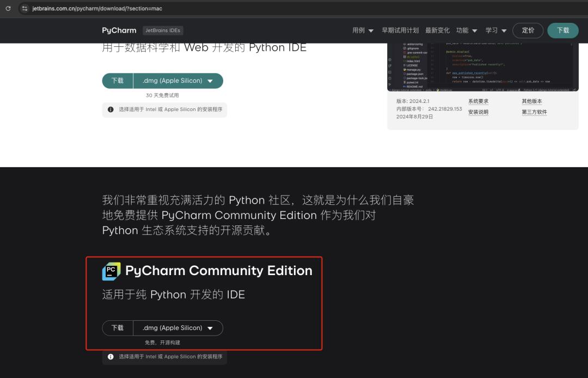Click 适用于纯 Python 开发的 IDE subtitle
Screen dimensions: 588x378
[x=174, y=295]
